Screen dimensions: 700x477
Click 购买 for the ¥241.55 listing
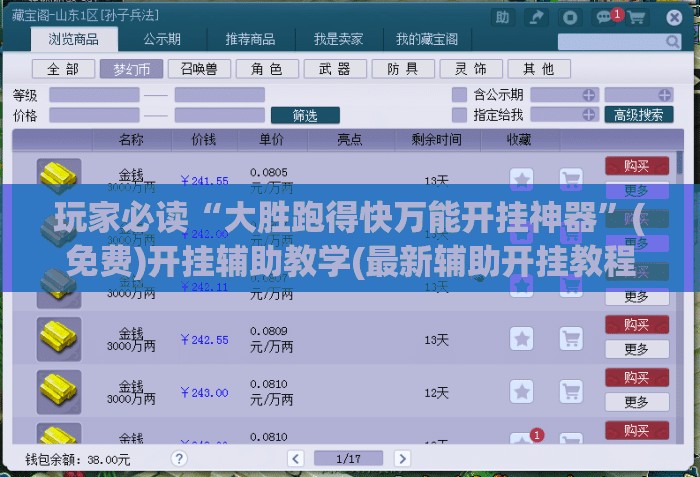(x=637, y=166)
